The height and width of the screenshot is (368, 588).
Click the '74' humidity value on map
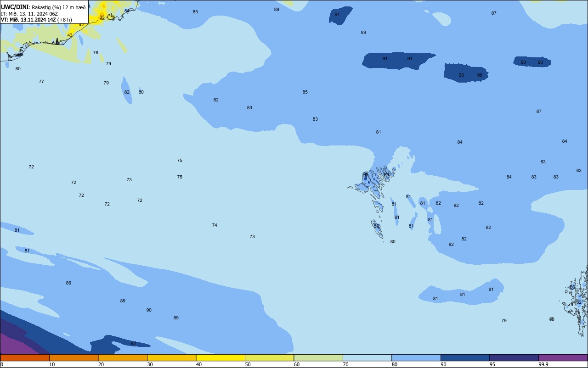click(215, 225)
